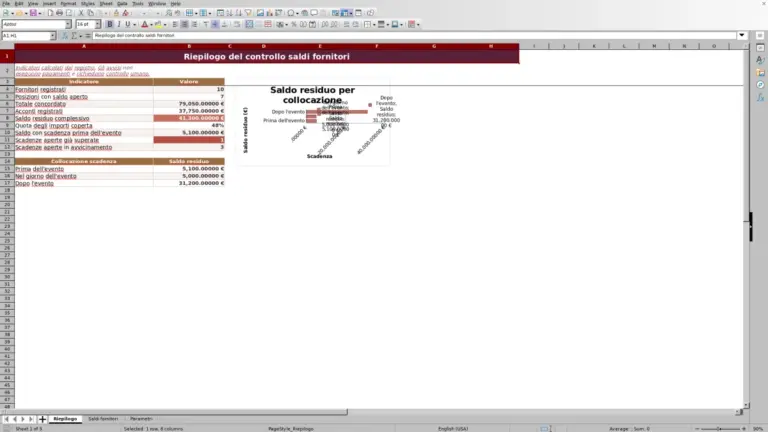
Task: Click the Wrap text icon
Action: pyautogui.click(x=237, y=24)
